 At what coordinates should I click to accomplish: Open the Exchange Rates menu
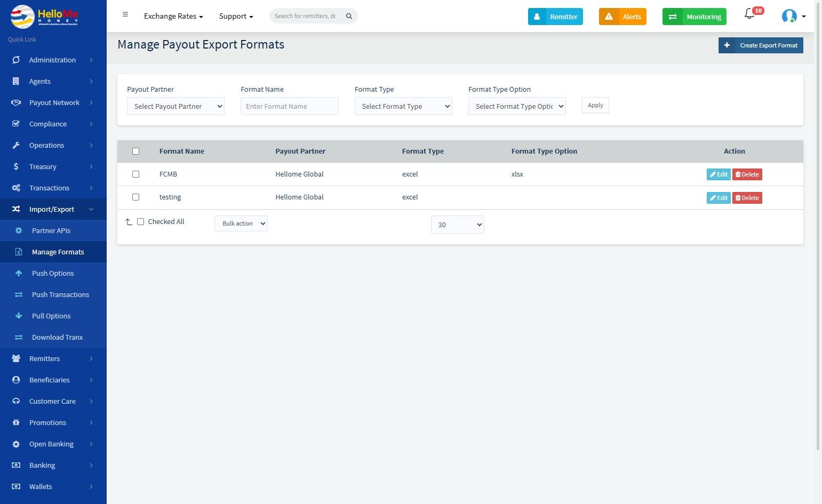(173, 16)
